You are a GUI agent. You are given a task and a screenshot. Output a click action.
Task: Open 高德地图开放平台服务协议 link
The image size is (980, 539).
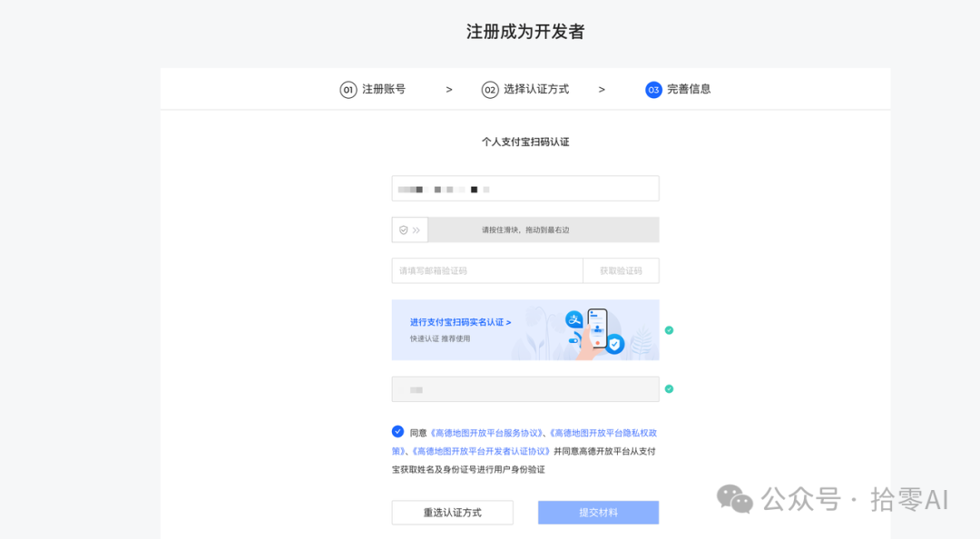[x=485, y=433]
